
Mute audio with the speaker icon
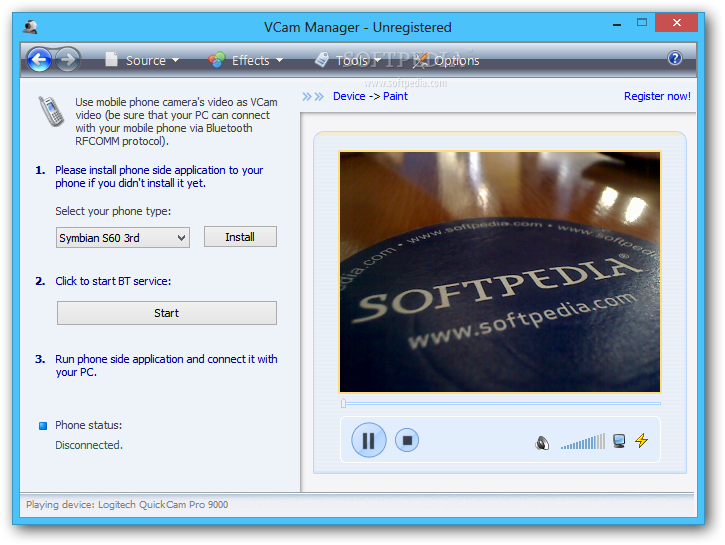pos(542,443)
